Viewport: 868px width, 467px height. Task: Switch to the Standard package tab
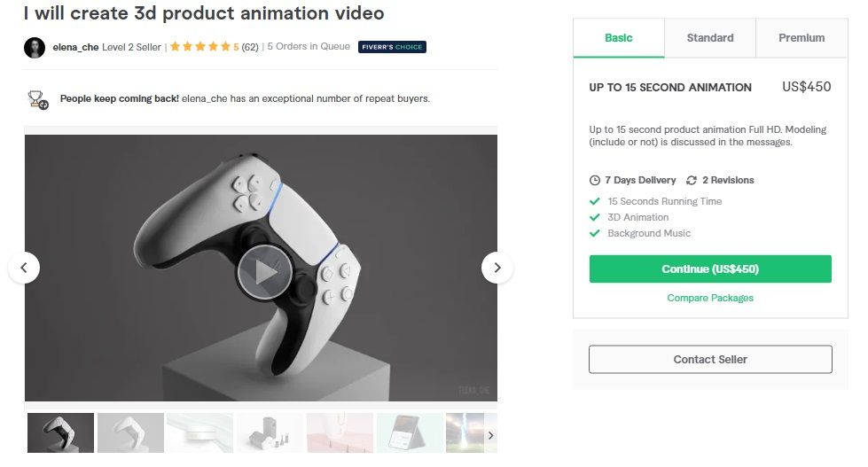pos(710,38)
